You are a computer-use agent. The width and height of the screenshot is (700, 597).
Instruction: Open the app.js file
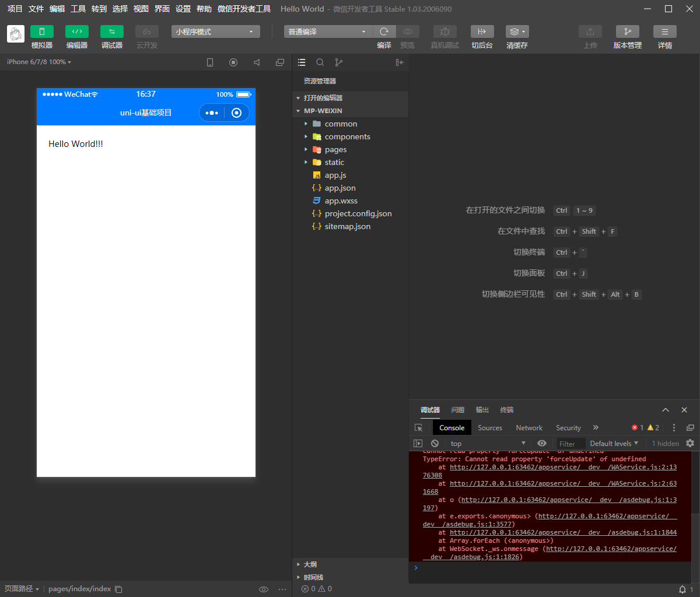click(350, 175)
